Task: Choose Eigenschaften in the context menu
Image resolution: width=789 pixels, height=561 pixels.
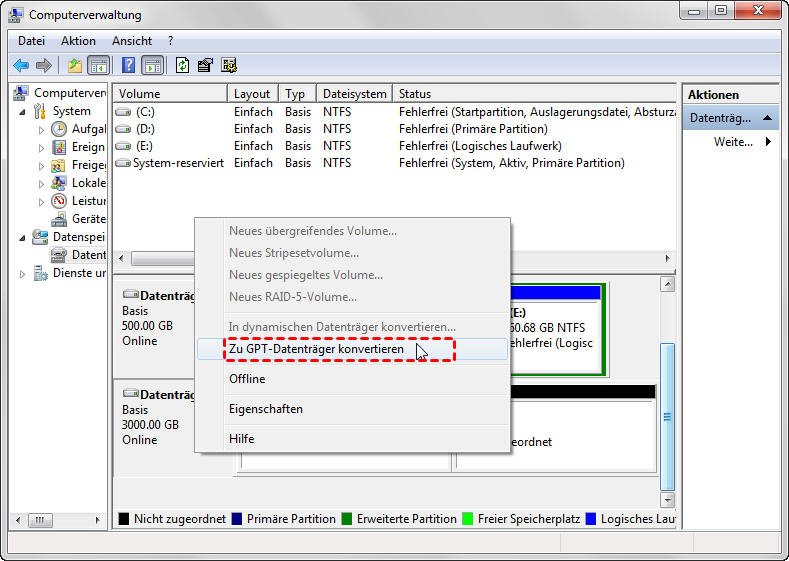Action: (x=352, y=409)
